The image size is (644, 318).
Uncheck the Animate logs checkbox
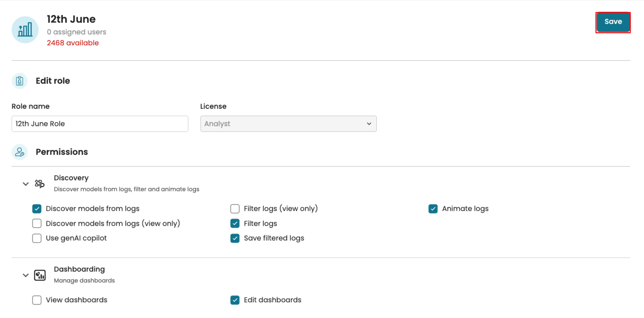coord(433,208)
